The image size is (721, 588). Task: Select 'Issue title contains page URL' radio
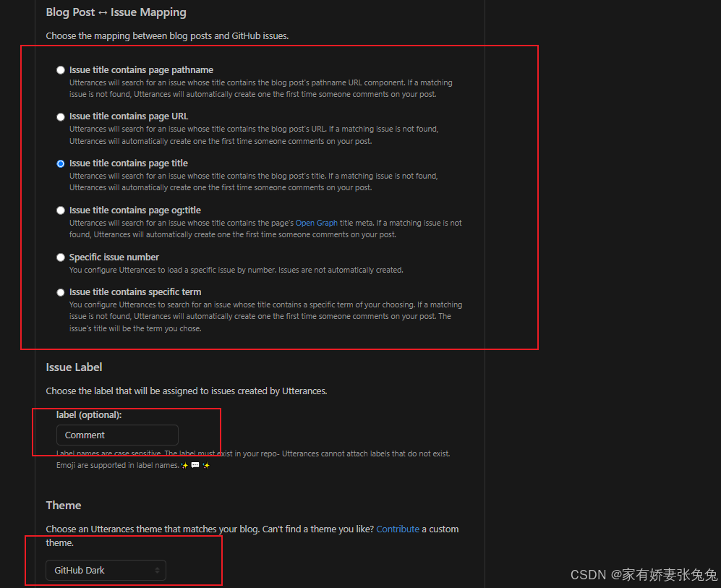tap(60, 116)
